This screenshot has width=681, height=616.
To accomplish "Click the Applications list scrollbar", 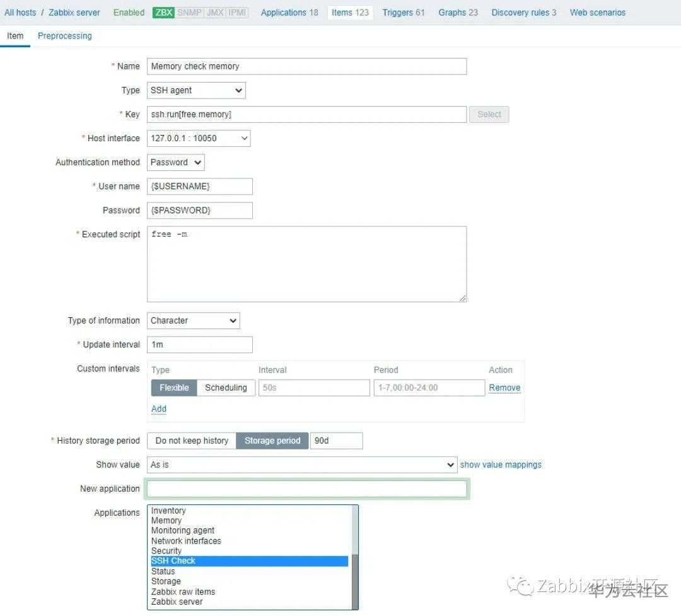I will pyautogui.click(x=355, y=557).
